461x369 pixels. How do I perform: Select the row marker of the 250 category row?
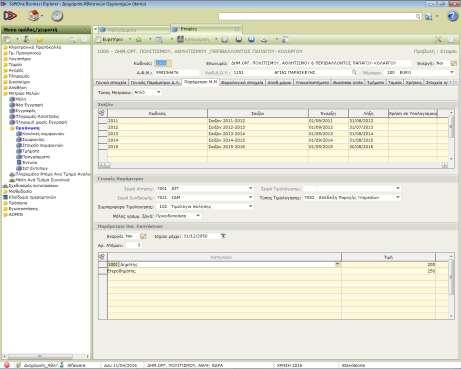pyautogui.click(x=103, y=271)
